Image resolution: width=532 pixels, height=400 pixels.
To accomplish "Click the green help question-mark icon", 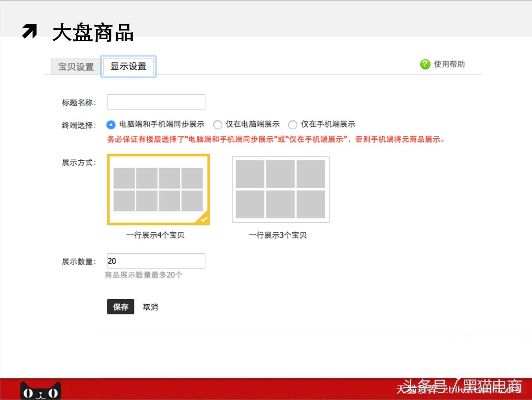I will (x=425, y=64).
